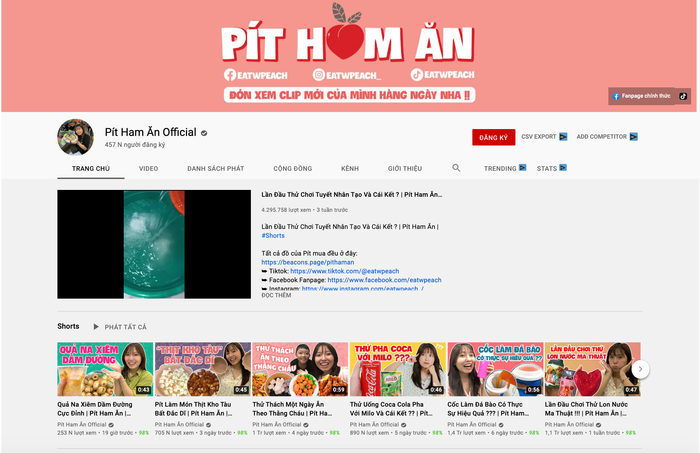
Task: Open the STATS extension tab
Action: point(551,168)
